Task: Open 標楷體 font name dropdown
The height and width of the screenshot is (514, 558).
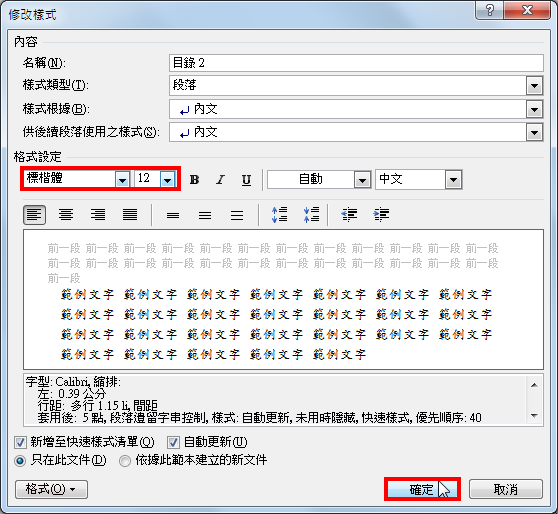Action: click(x=122, y=179)
